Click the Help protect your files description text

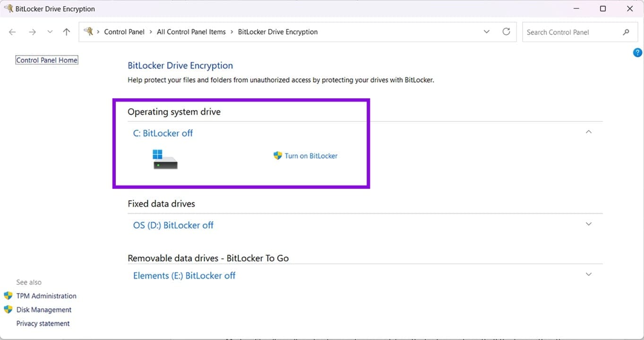coord(281,80)
